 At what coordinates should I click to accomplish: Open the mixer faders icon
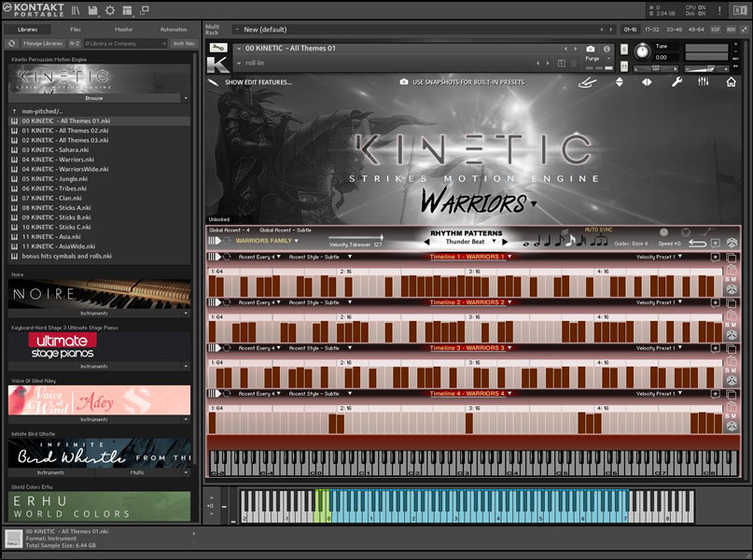[704, 82]
